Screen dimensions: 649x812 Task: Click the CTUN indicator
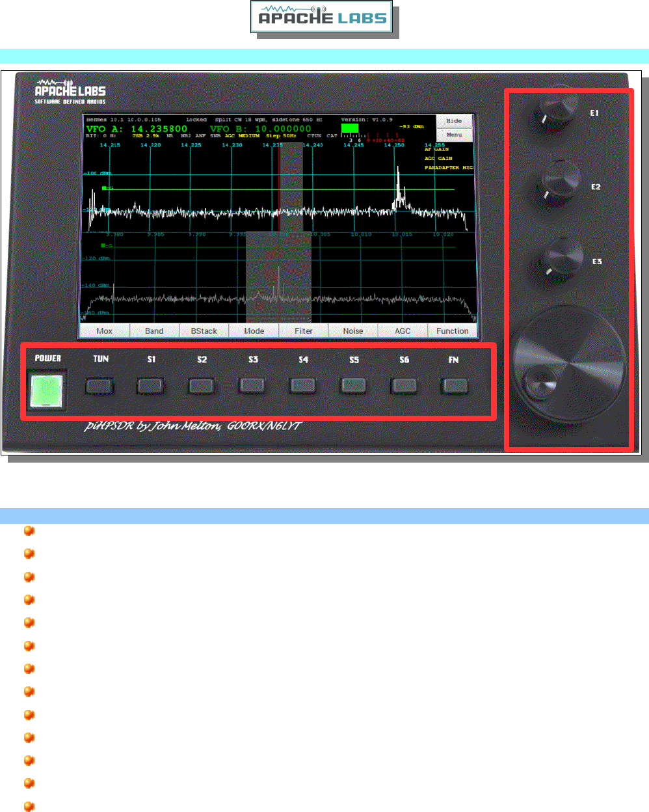tap(314, 136)
